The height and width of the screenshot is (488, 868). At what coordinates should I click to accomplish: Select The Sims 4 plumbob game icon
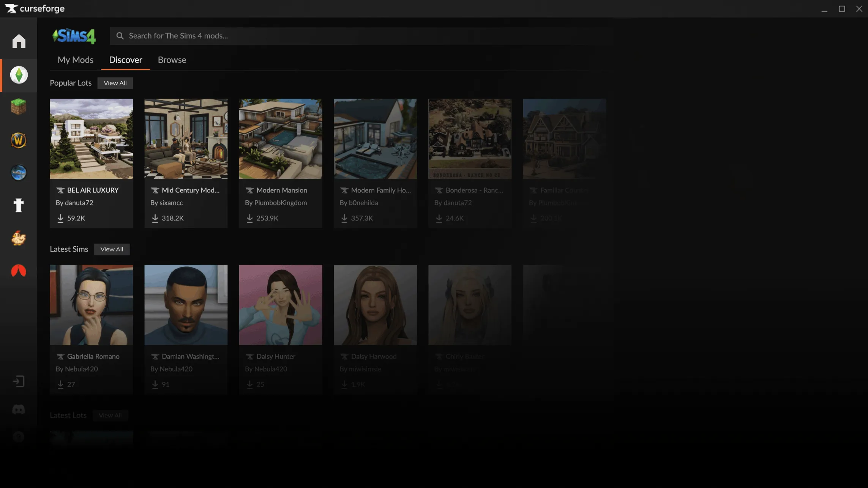tap(19, 75)
